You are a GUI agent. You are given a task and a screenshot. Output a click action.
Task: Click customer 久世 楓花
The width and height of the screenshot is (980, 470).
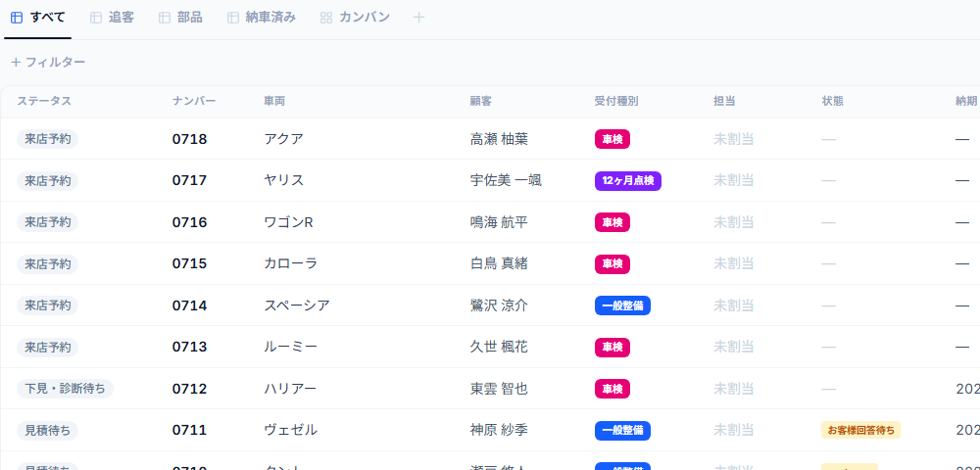[499, 347]
